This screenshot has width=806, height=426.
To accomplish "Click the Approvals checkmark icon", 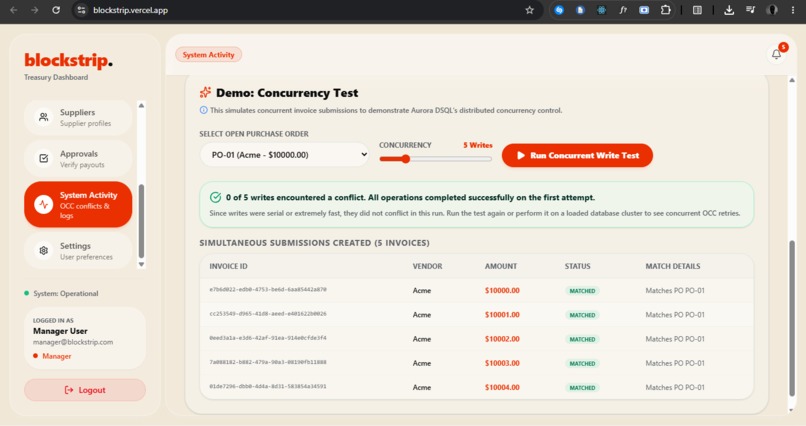I will [44, 158].
